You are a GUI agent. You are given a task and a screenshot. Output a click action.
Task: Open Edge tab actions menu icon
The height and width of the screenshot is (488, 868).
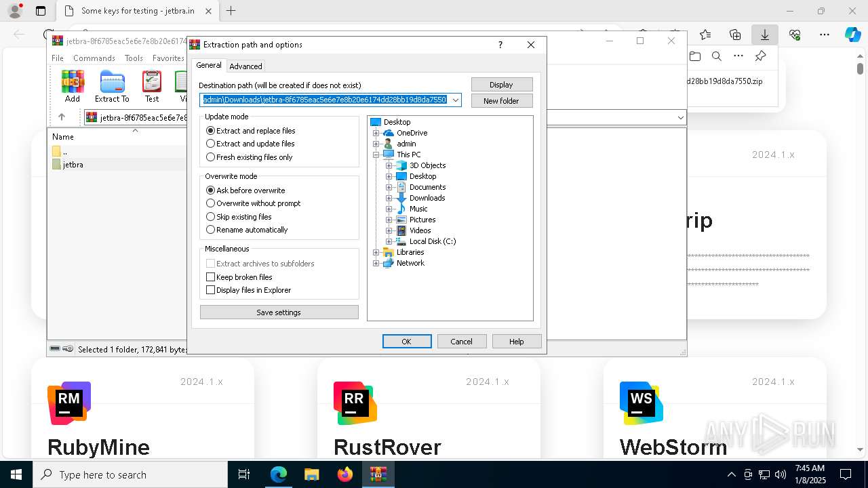(41, 11)
